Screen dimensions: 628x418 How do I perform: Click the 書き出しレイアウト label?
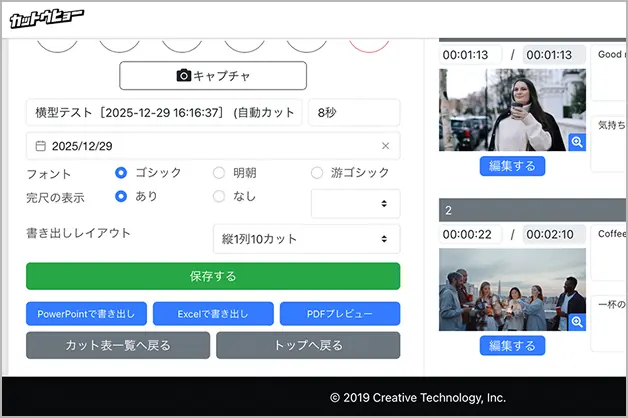click(78, 233)
